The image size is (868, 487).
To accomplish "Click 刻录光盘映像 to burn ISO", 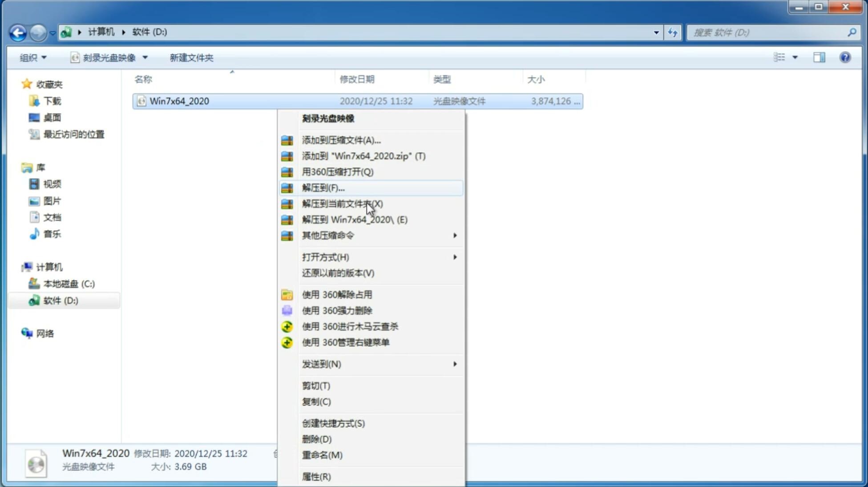I will pos(328,118).
